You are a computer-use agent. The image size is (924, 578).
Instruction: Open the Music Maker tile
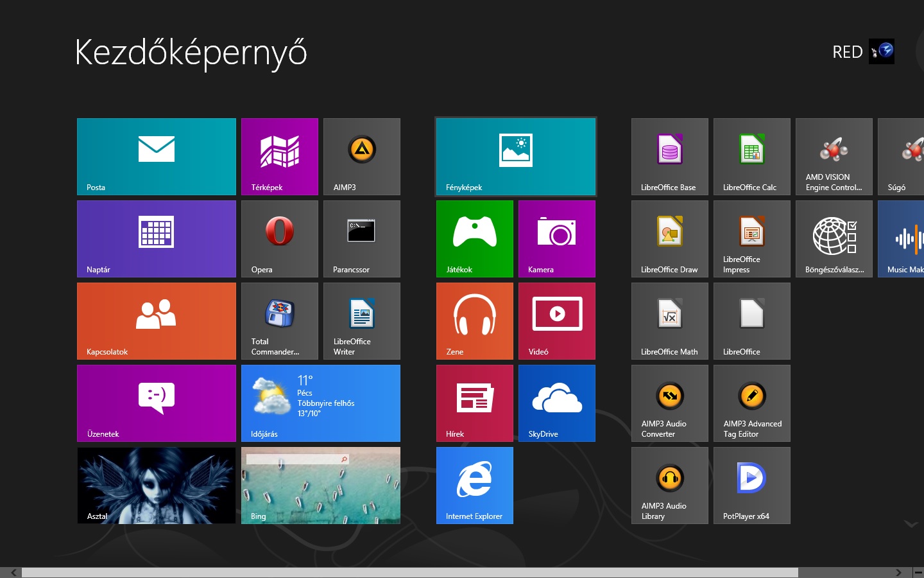(x=901, y=239)
